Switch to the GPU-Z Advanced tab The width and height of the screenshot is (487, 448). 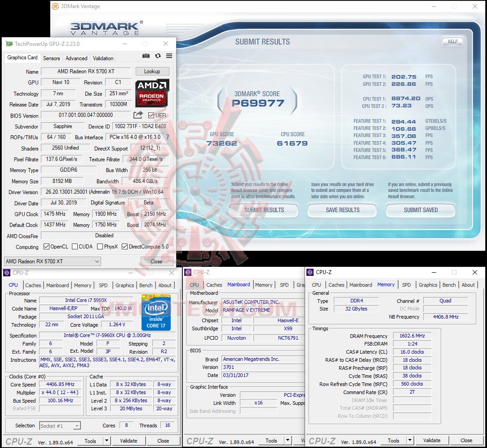tap(76, 58)
